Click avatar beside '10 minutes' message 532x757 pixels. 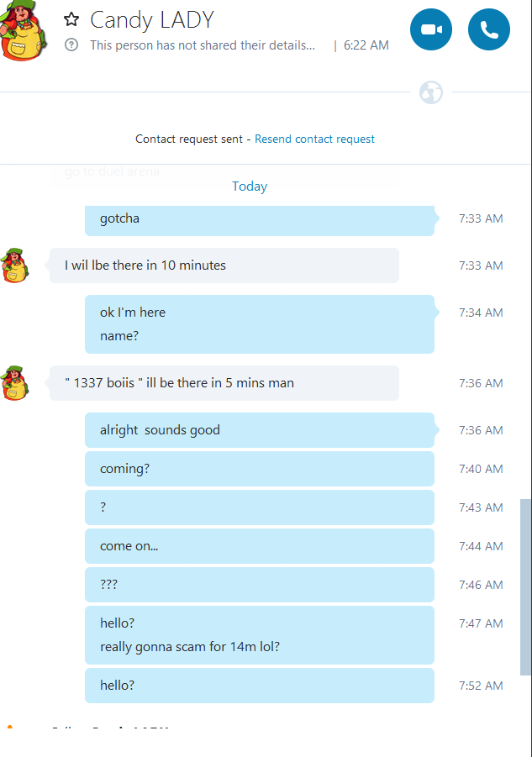(15, 265)
